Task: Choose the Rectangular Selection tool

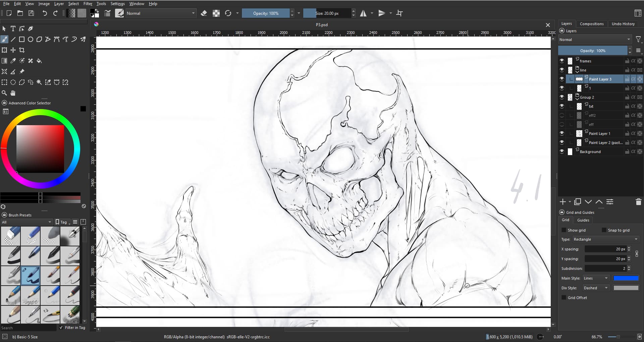Action: tap(4, 82)
